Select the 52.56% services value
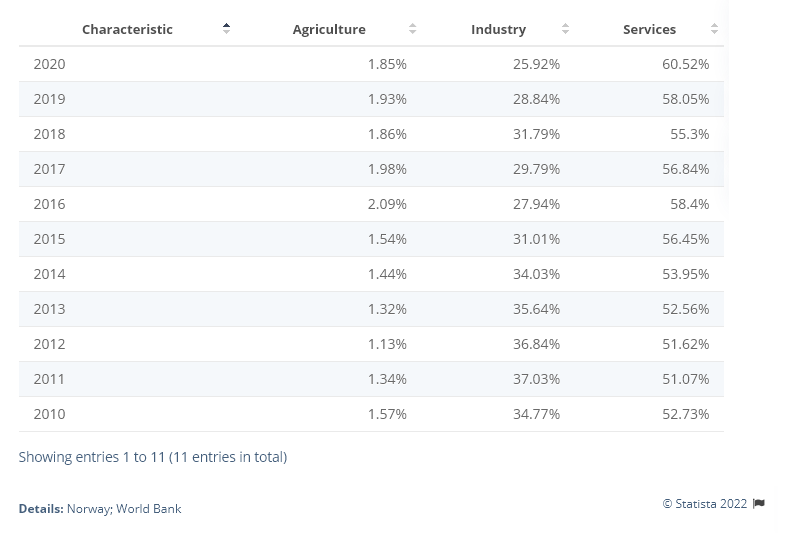The width and height of the screenshot is (787, 533). click(686, 309)
